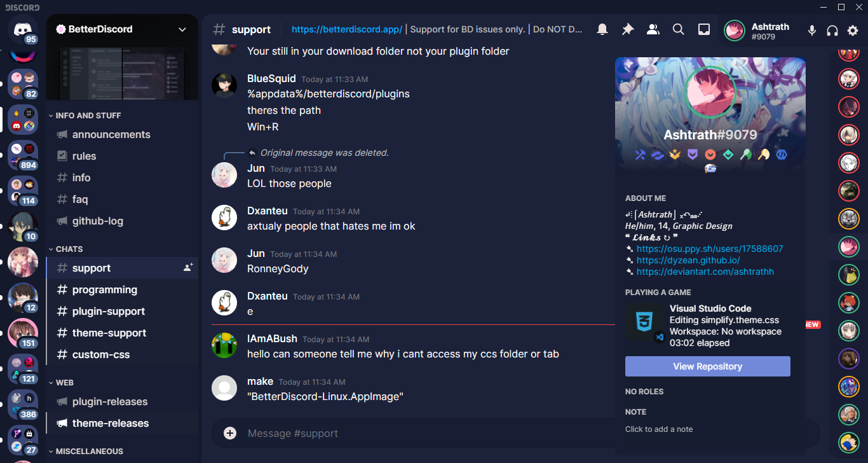Open the inbox icon
Image resolution: width=868 pixels, height=463 pixels.
click(x=704, y=29)
